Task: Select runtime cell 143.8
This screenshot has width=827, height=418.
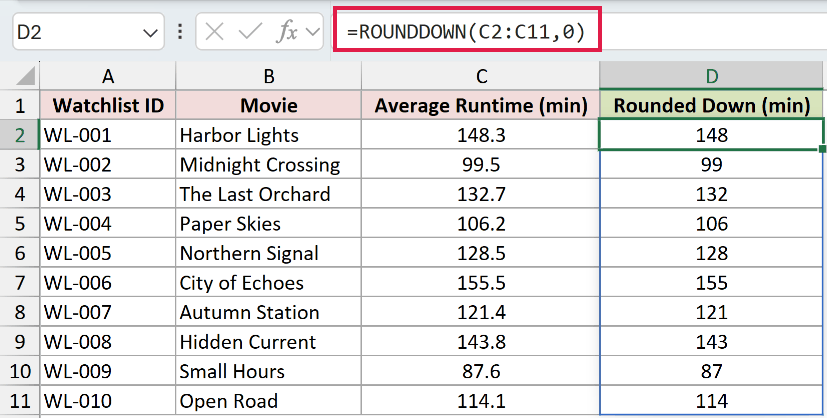Action: 481,342
